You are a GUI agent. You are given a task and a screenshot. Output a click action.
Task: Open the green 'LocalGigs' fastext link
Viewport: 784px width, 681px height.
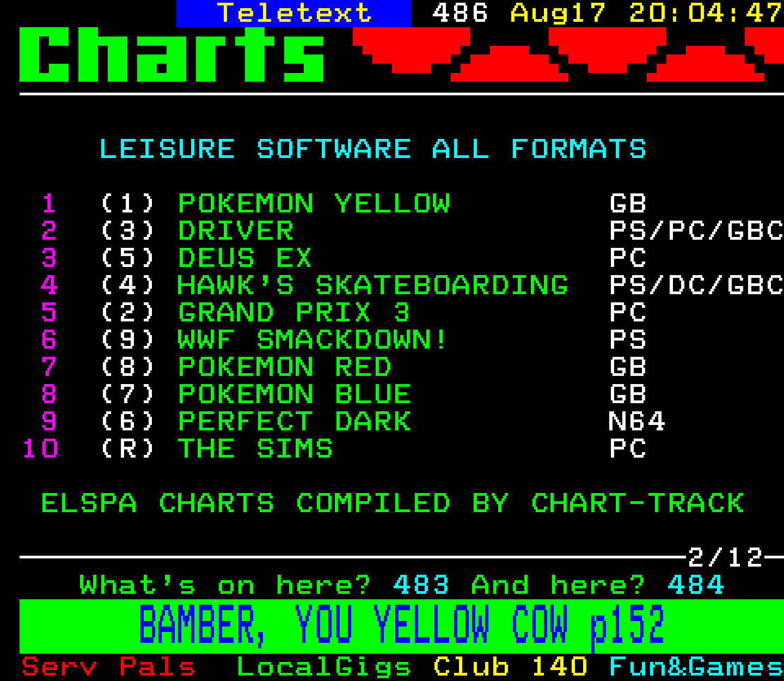pos(324,667)
